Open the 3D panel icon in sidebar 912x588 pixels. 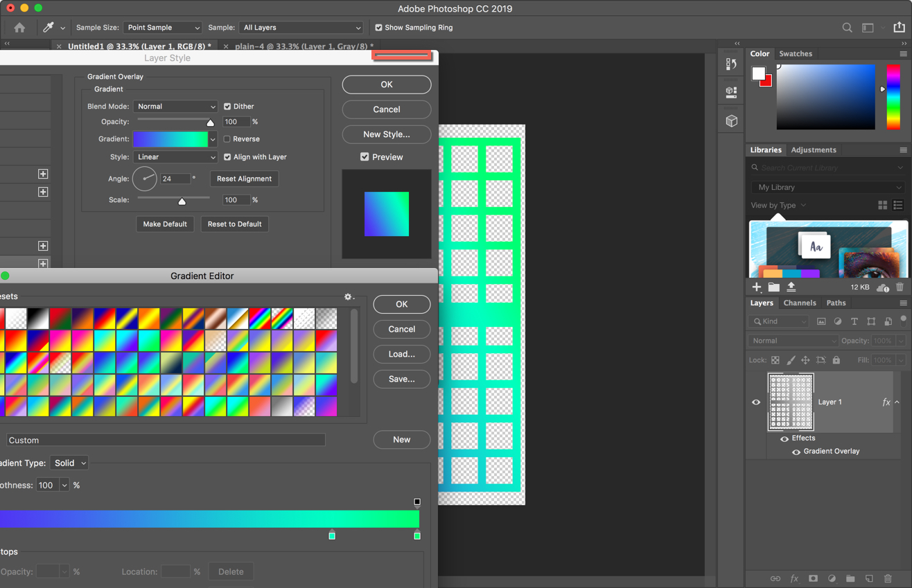[730, 120]
